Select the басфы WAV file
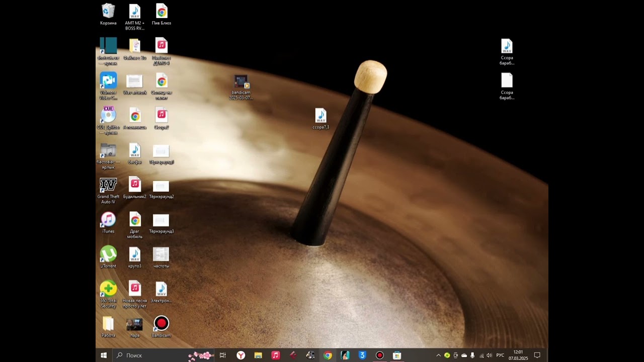Screen dimensions: 644x362 pyautogui.click(x=135, y=153)
